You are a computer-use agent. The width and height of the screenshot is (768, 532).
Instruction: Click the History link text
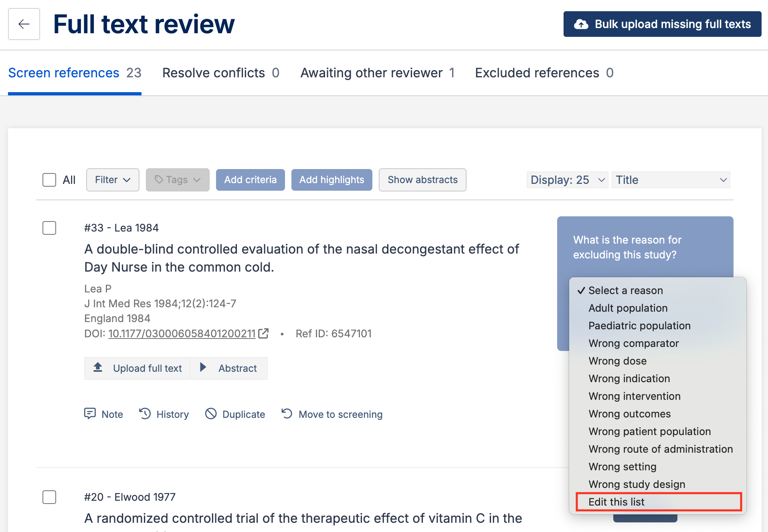173,414
